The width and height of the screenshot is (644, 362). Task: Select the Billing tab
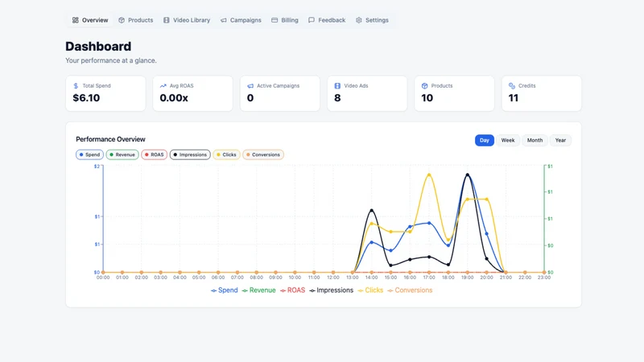(285, 20)
